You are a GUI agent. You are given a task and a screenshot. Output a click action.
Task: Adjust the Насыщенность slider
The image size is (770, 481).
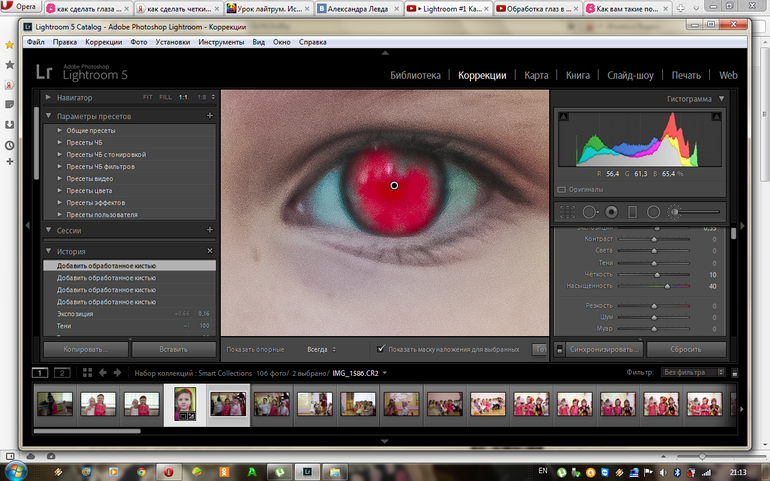667,285
